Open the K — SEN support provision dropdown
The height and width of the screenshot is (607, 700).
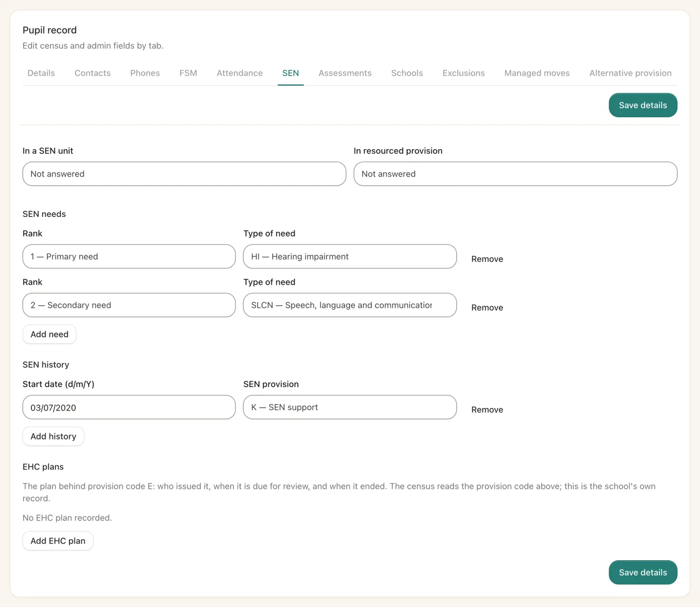point(350,407)
